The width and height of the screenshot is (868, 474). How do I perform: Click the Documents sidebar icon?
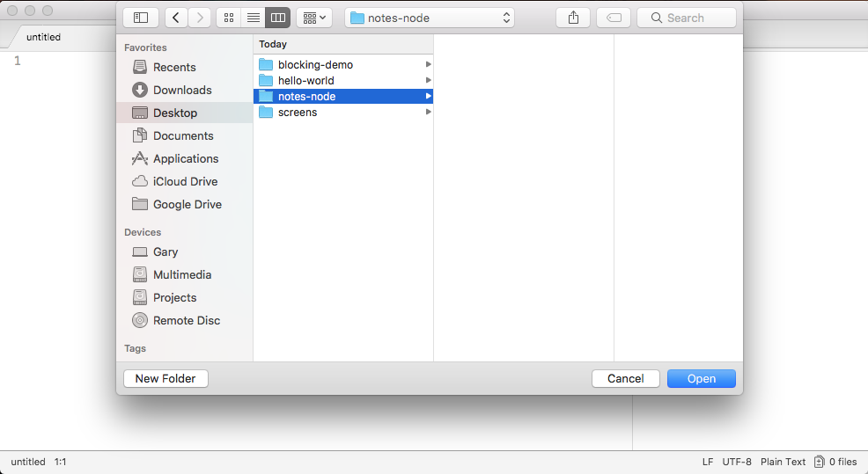(x=140, y=135)
